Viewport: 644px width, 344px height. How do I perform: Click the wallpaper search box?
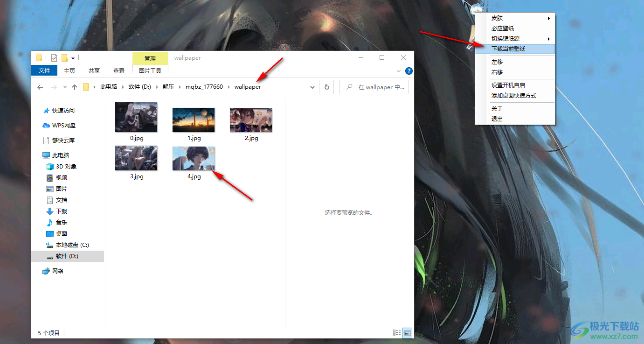tap(374, 87)
